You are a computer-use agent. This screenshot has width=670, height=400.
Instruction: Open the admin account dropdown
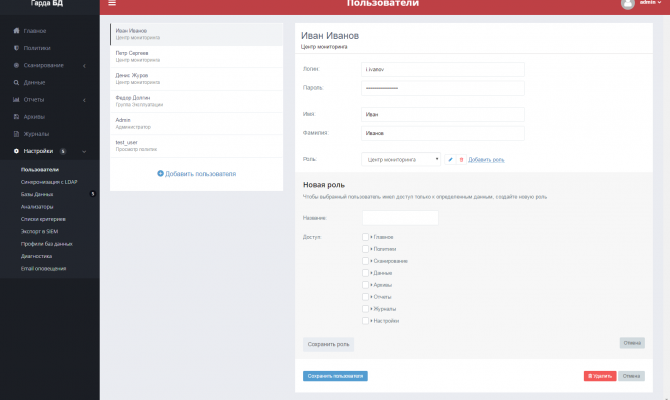coord(650,3)
